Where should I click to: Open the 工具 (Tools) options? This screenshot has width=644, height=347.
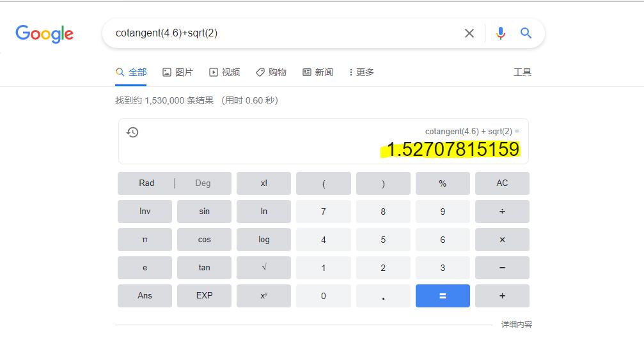tap(522, 72)
